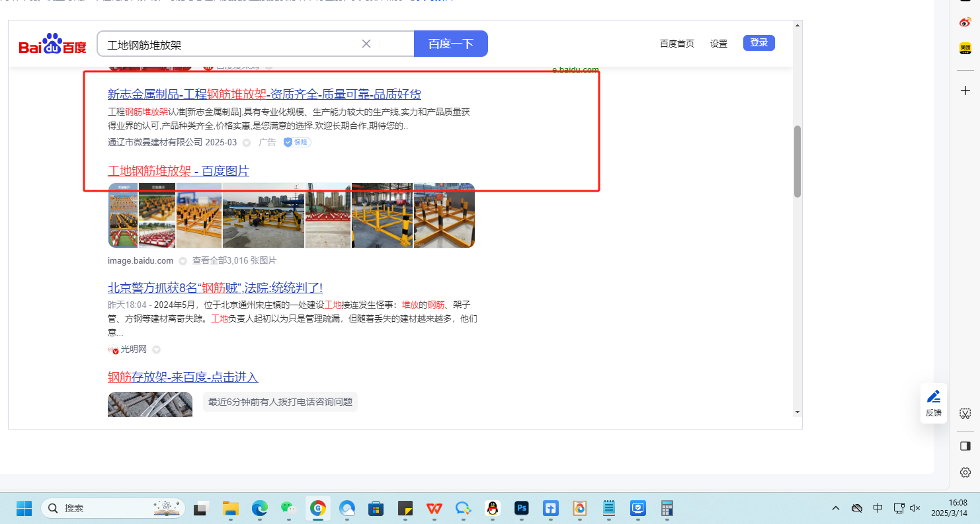The image size is (980, 524).
Task: Expand the arrow next to image.baidu.com
Action: tap(183, 261)
